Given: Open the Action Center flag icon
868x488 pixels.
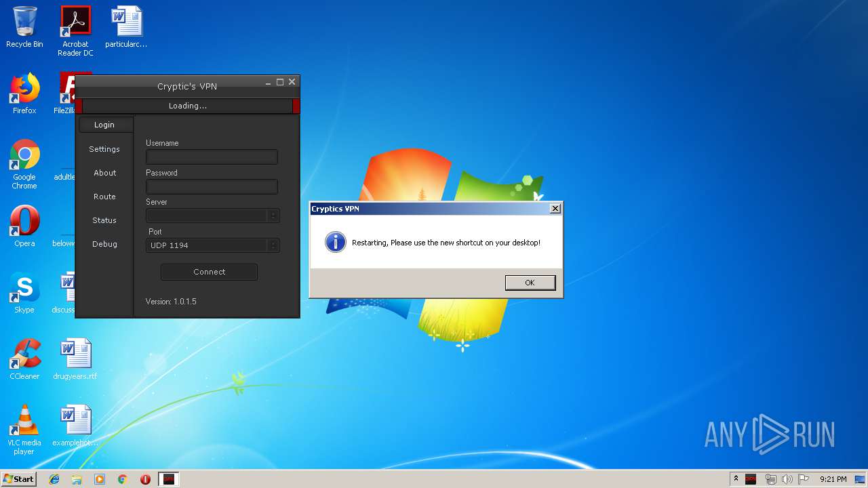Looking at the screenshot, I should [x=804, y=479].
